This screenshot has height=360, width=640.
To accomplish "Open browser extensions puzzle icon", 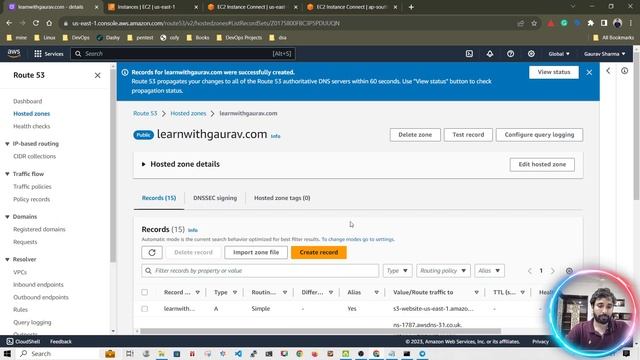I will pyautogui.click(x=591, y=23).
